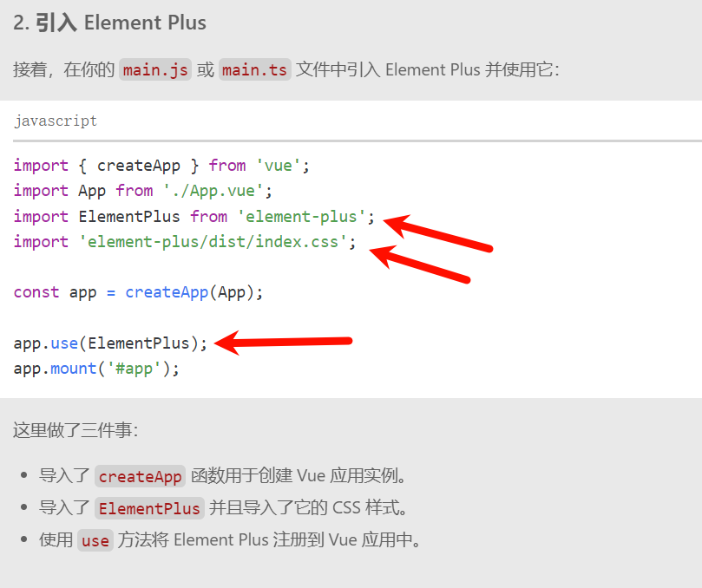This screenshot has width=702, height=588.
Task: Click the inline code "main.js"
Action: point(155,69)
